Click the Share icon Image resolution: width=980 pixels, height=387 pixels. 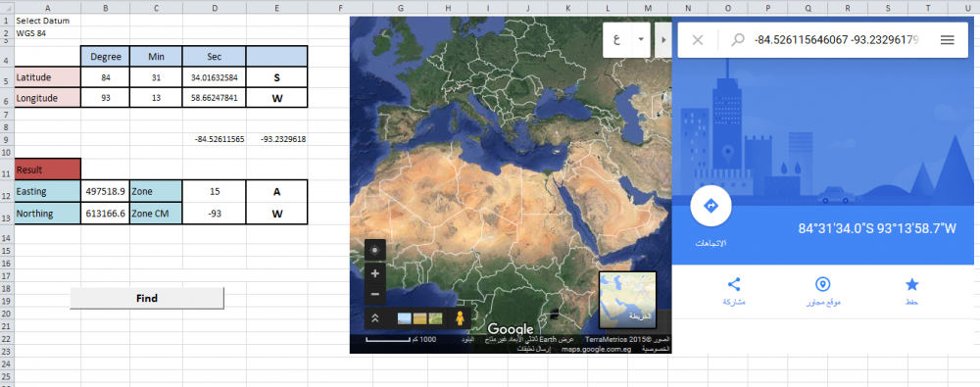[734, 285]
